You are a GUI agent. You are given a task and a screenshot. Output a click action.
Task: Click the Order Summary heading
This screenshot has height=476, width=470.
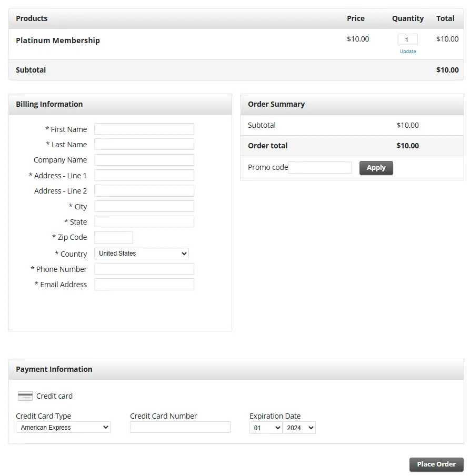(276, 104)
